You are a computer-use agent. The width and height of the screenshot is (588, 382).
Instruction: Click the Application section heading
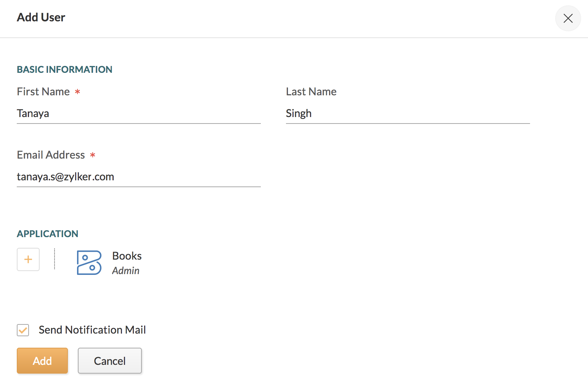(x=48, y=234)
